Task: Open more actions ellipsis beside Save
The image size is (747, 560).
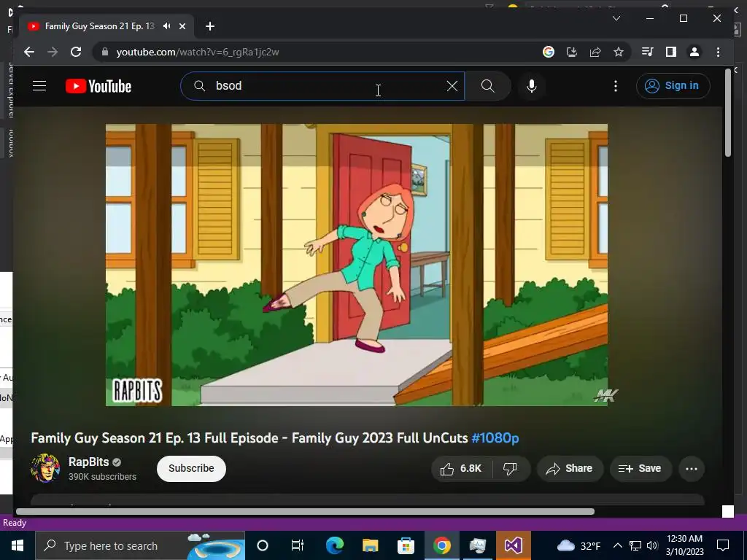Action: click(x=692, y=469)
